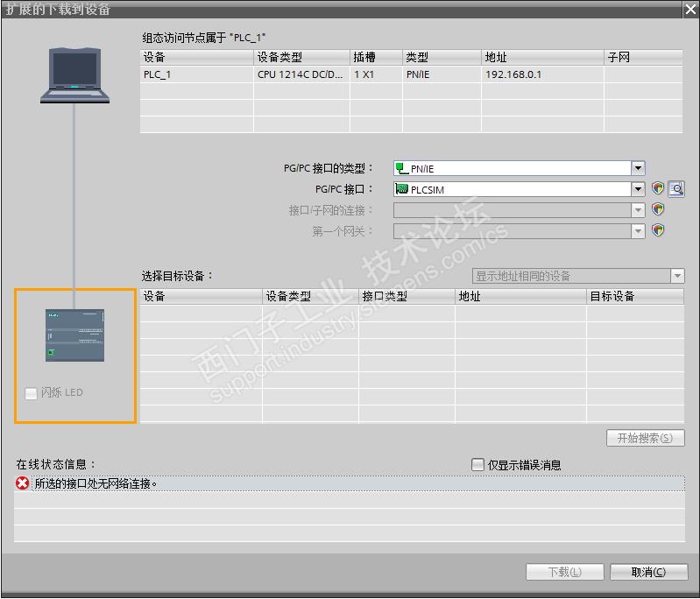Image resolution: width=700 pixels, height=599 pixels.
Task: Select the PLC_1 cell in top table
Action: pos(196,74)
